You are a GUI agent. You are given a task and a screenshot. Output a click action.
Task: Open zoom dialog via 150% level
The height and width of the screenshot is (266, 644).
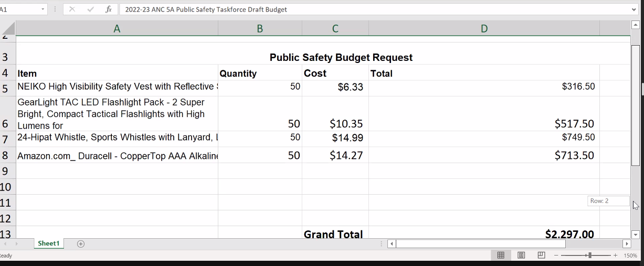(x=630, y=256)
